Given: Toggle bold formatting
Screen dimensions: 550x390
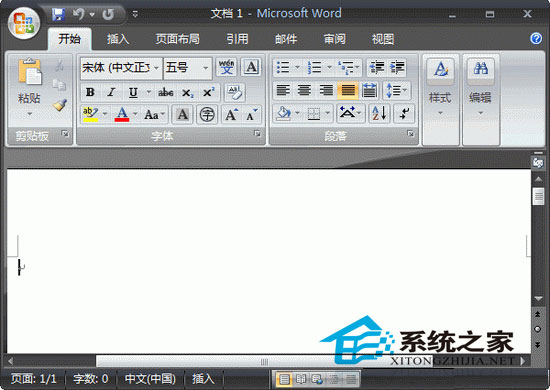Looking at the screenshot, I should point(90,93).
